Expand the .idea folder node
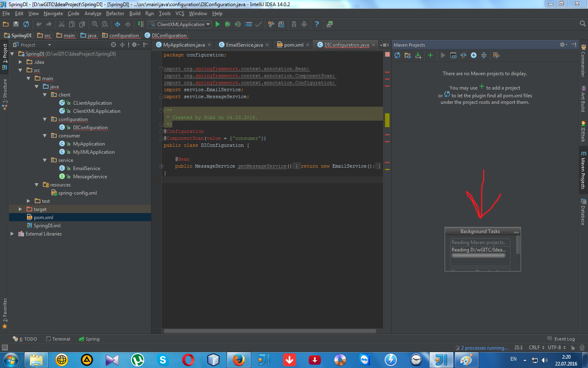Screen dimensions: 588x368 (x=20, y=62)
